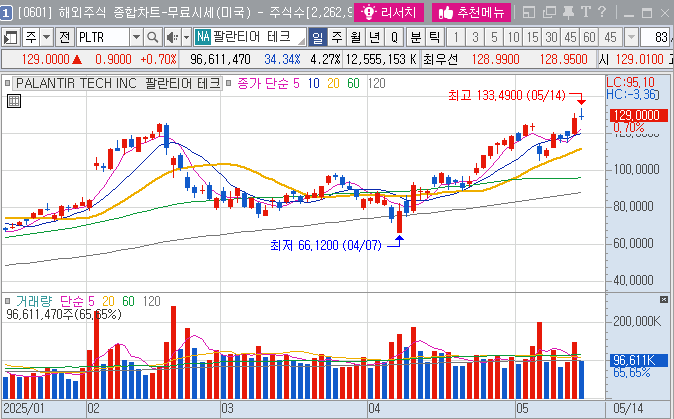Click the 129.0000 current price tag on axis

[639, 115]
